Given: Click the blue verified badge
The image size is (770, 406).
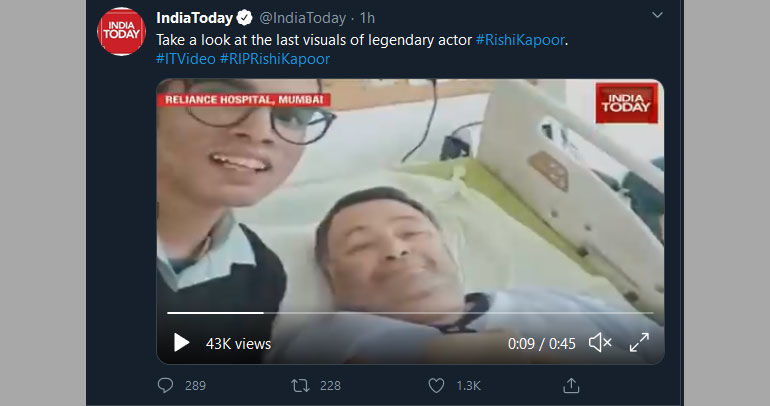Looking at the screenshot, I should pos(243,18).
